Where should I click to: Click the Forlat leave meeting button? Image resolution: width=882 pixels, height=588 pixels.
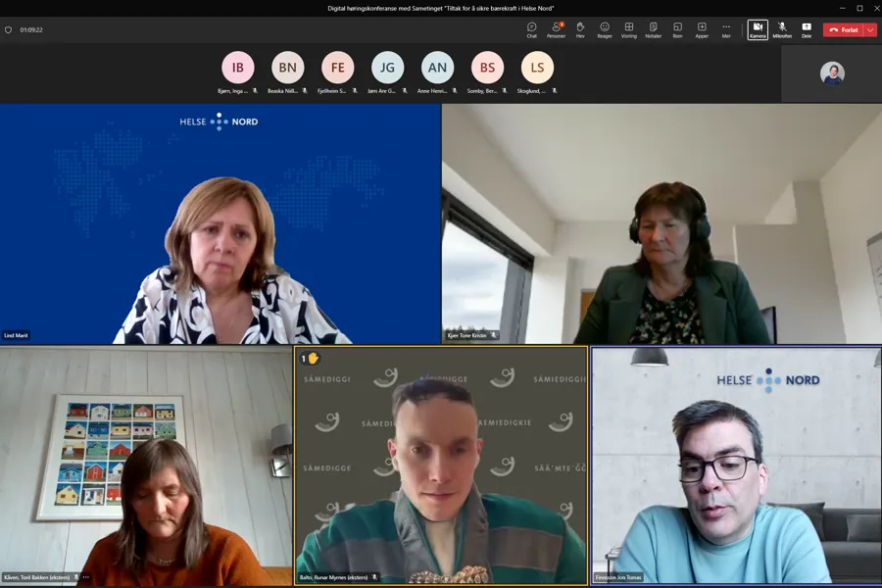(843, 29)
